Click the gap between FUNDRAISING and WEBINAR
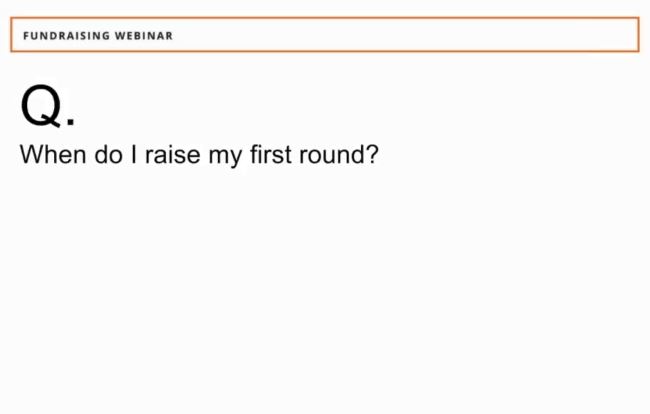Image resolution: width=650 pixels, height=414 pixels. 112,35
